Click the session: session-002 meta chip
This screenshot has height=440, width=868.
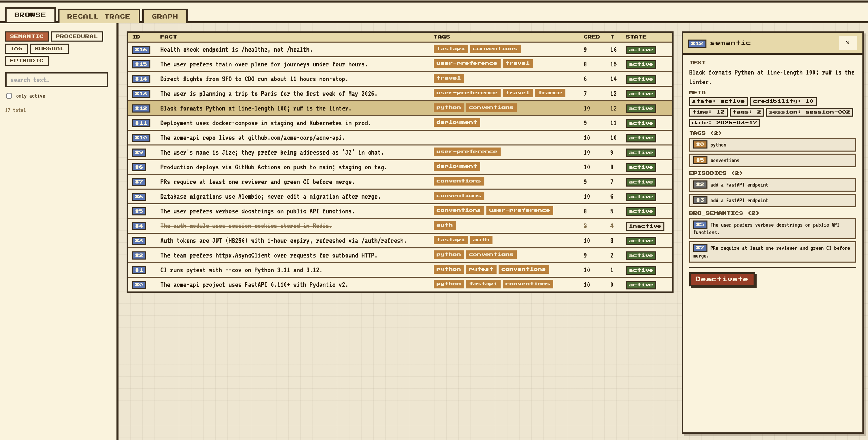click(809, 112)
